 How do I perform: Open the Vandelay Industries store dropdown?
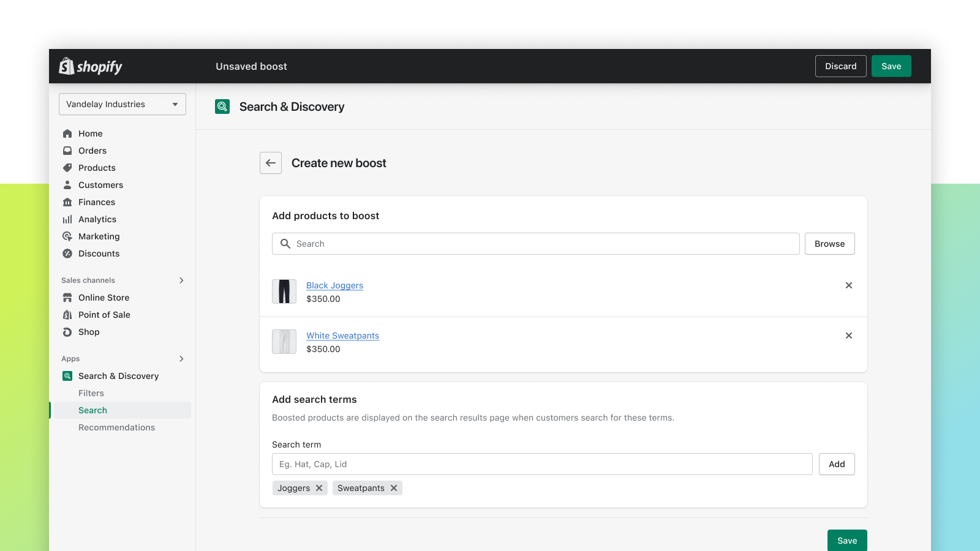(123, 104)
